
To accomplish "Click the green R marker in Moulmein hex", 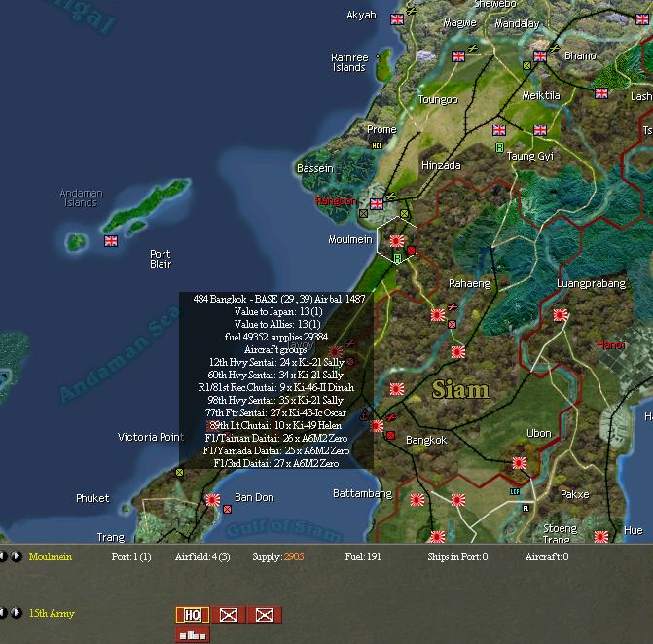I will click(x=398, y=258).
